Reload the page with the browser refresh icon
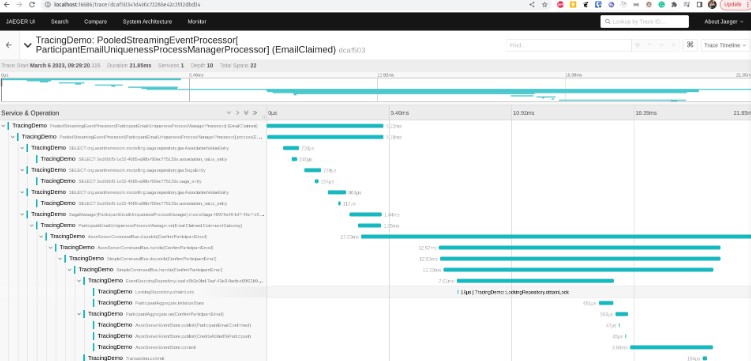 (32, 4)
